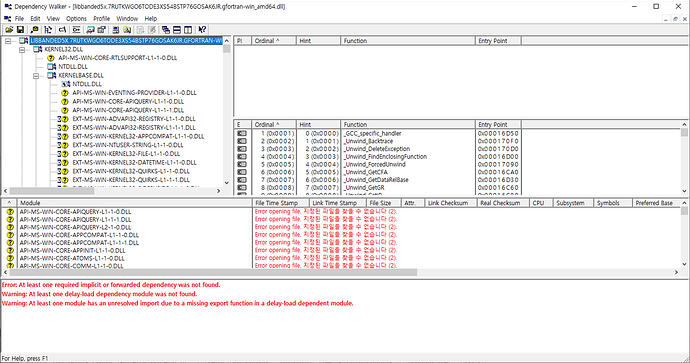Click the _Unwind_DeleteException export row
The height and width of the screenshot is (363, 690).
(377, 149)
